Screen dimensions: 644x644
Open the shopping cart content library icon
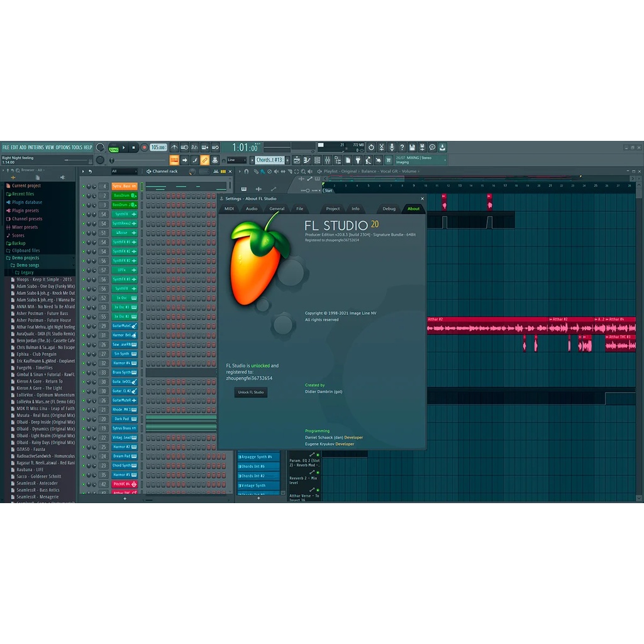389,160
